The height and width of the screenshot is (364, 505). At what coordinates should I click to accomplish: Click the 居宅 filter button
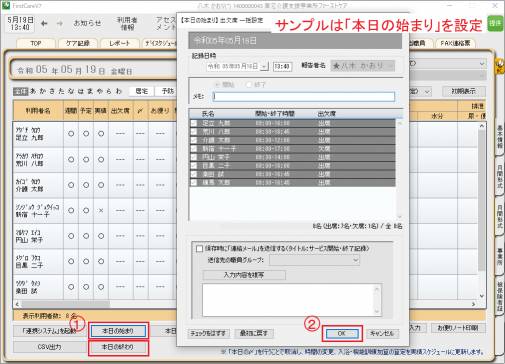click(x=142, y=91)
